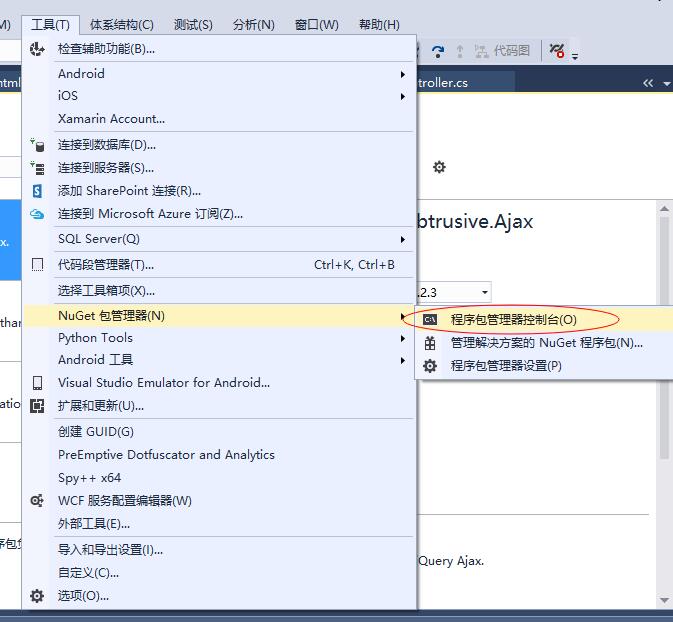Select 外部工具 menu item

219,524
